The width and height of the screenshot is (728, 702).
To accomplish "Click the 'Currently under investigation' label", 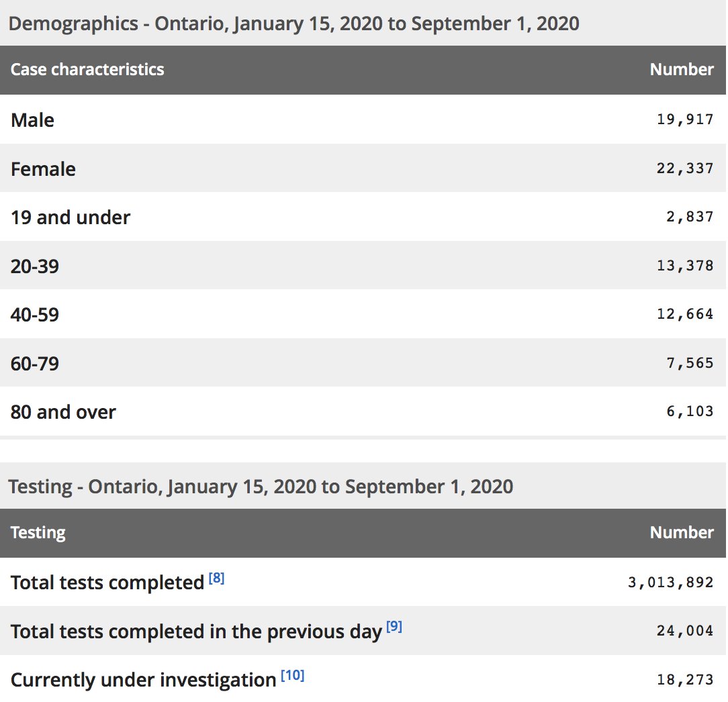I will (x=144, y=681).
